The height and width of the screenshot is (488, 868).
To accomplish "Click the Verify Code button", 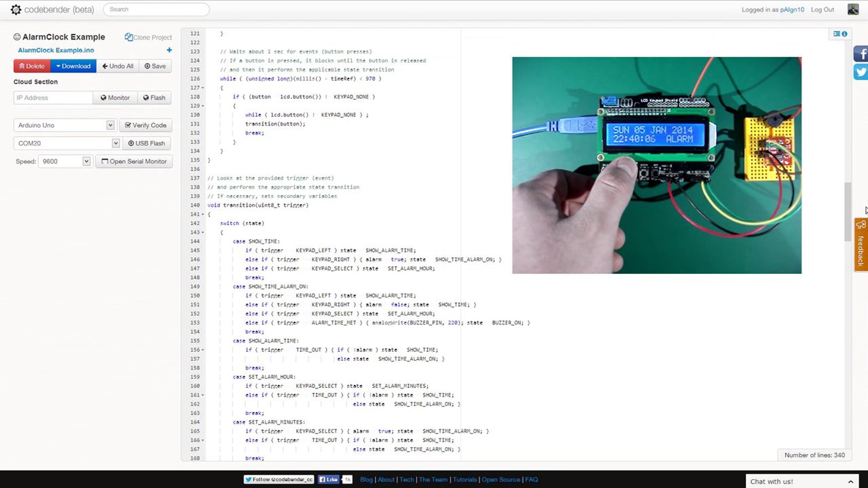I will coord(145,125).
